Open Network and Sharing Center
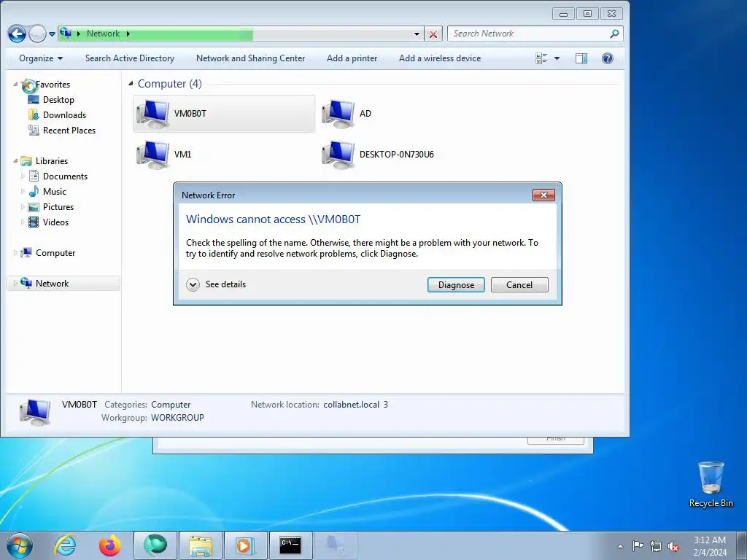747x560 pixels. pyautogui.click(x=251, y=58)
